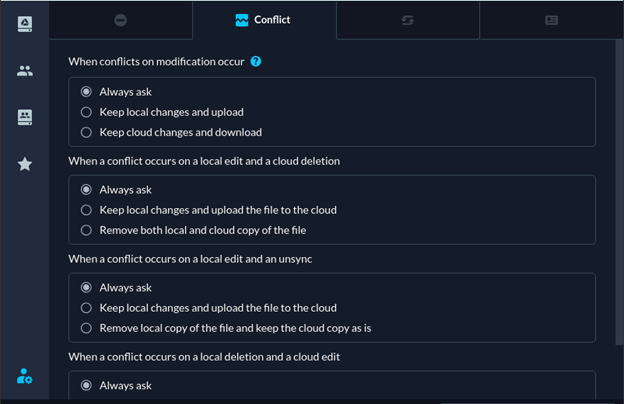Viewport: 624px width, 404px height.
Task: Click 'When conflicts on modification occur' heading
Action: (156, 62)
